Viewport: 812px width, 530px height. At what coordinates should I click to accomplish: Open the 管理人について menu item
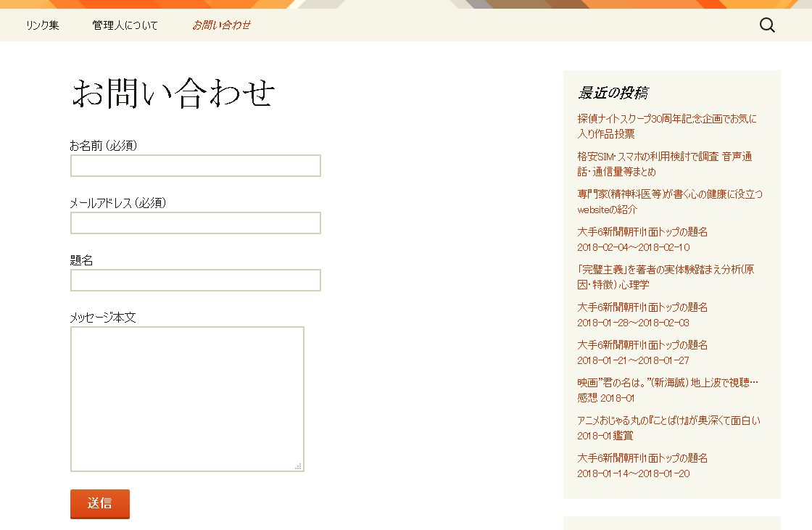pyautogui.click(x=125, y=25)
